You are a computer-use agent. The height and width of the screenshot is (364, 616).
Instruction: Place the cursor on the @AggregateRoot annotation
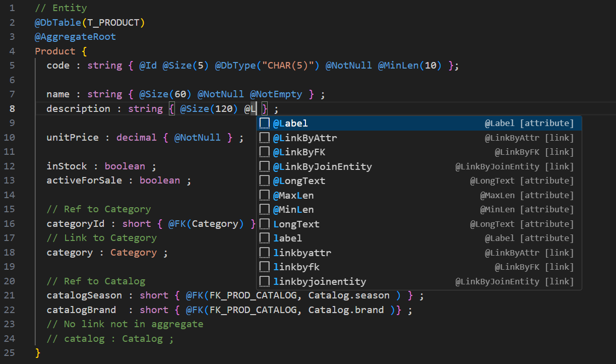[75, 37]
